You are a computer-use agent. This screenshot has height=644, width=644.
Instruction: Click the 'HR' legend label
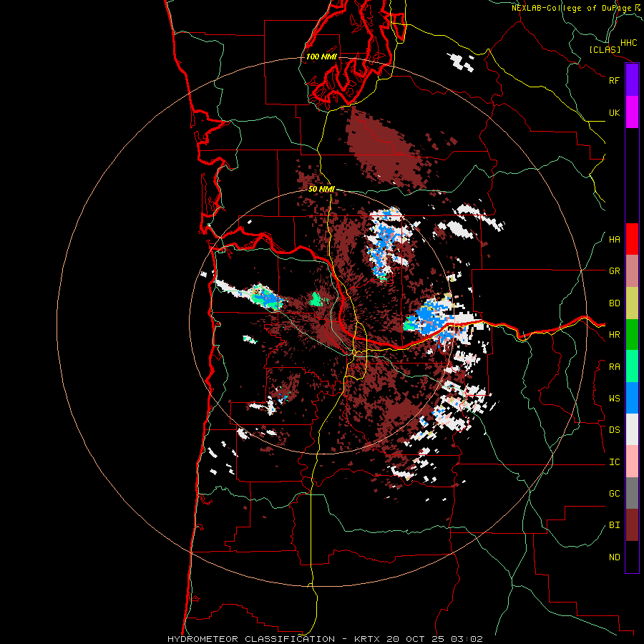(x=614, y=335)
